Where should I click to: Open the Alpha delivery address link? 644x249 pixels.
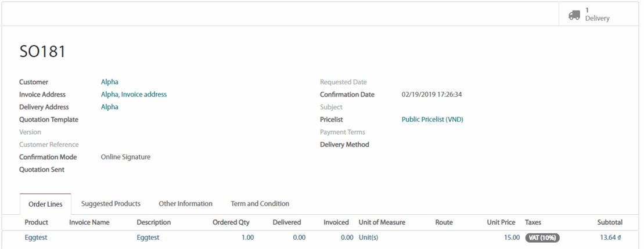coord(110,107)
